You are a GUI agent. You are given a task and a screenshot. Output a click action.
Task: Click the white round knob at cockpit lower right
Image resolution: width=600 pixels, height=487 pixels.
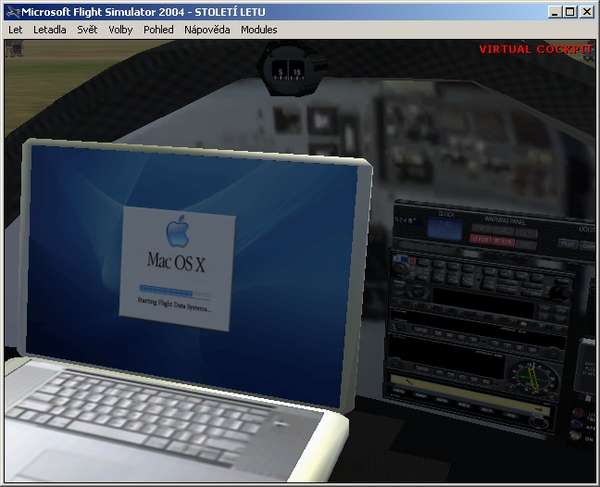coord(574,435)
